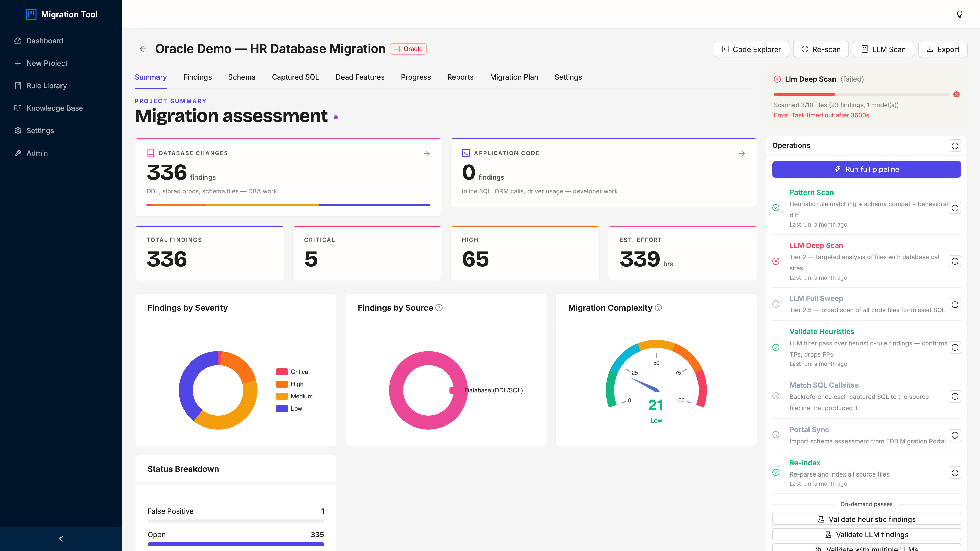Click the Re-index success check icon

click(x=776, y=472)
